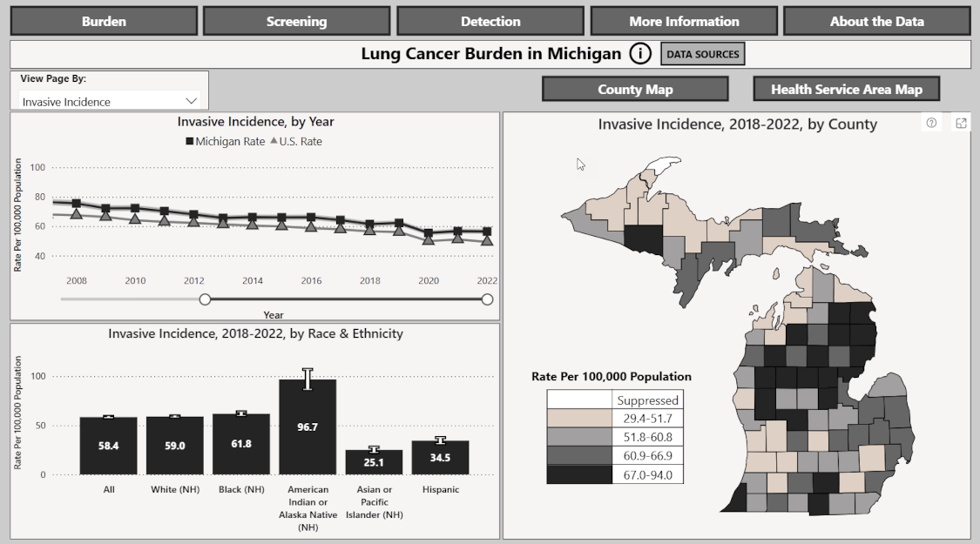
Task: Go to More Information tab
Action: tap(684, 21)
